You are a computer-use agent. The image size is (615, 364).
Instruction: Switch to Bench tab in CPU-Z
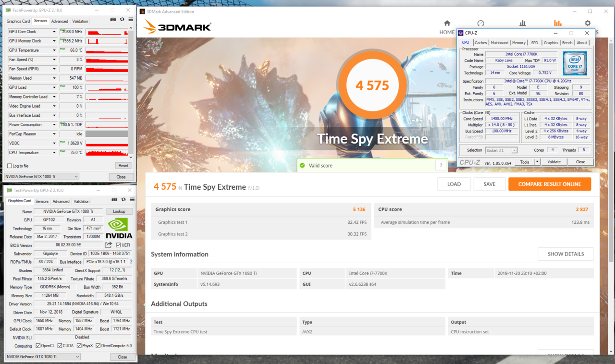coord(567,43)
